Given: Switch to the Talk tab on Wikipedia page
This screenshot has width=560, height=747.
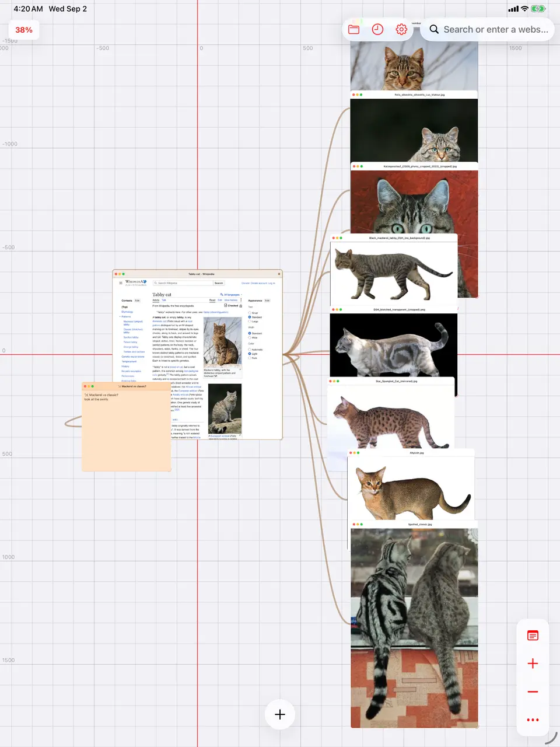Looking at the screenshot, I should 164,300.
